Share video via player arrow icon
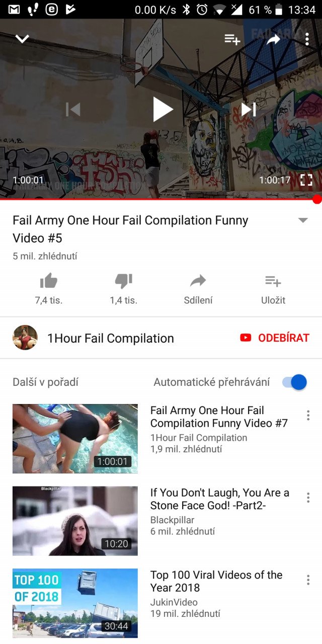Viewport: 322px width, 644px height. (x=273, y=39)
